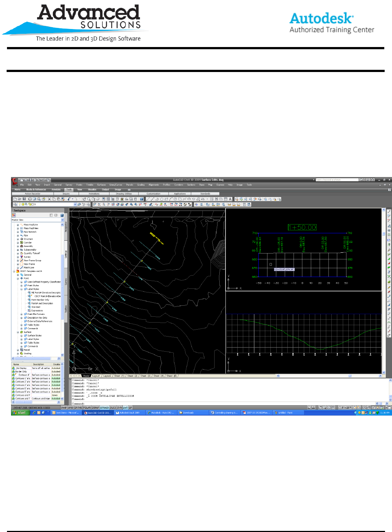The height and width of the screenshot is (532, 392).
Task: Click the AutoCAD application menu logo
Action: pyautogui.click(x=15, y=181)
